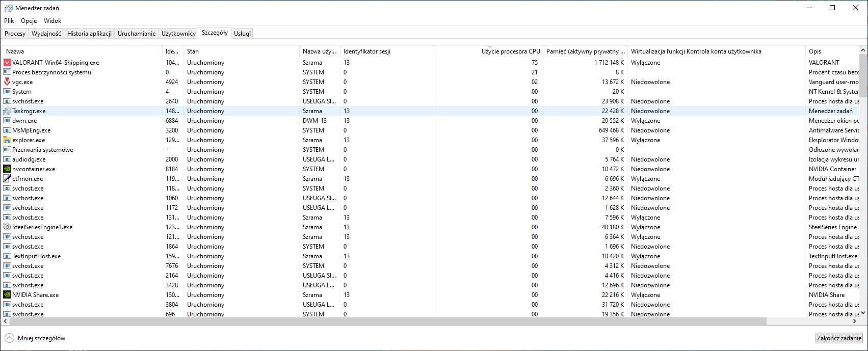Sort by the Stan column header

tap(242, 51)
